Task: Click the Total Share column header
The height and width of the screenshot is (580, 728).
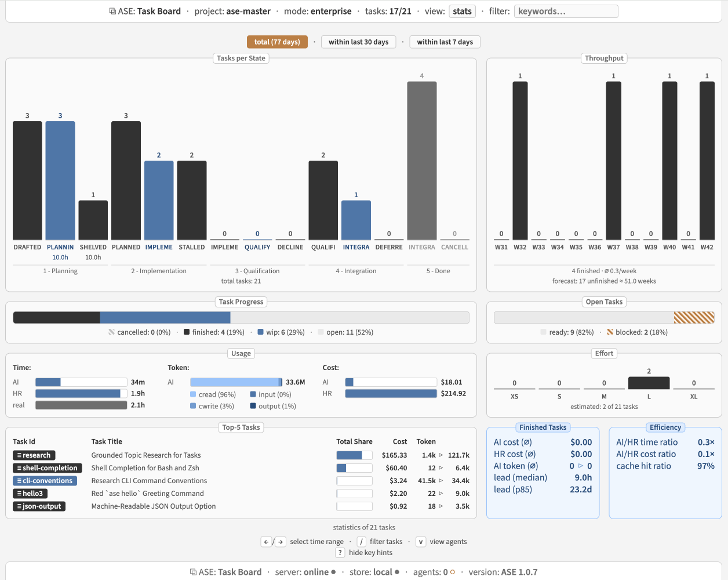Action: (354, 441)
